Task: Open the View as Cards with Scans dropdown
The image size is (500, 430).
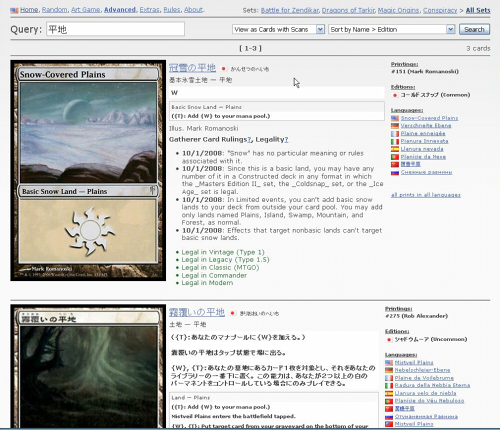Action: [278, 29]
